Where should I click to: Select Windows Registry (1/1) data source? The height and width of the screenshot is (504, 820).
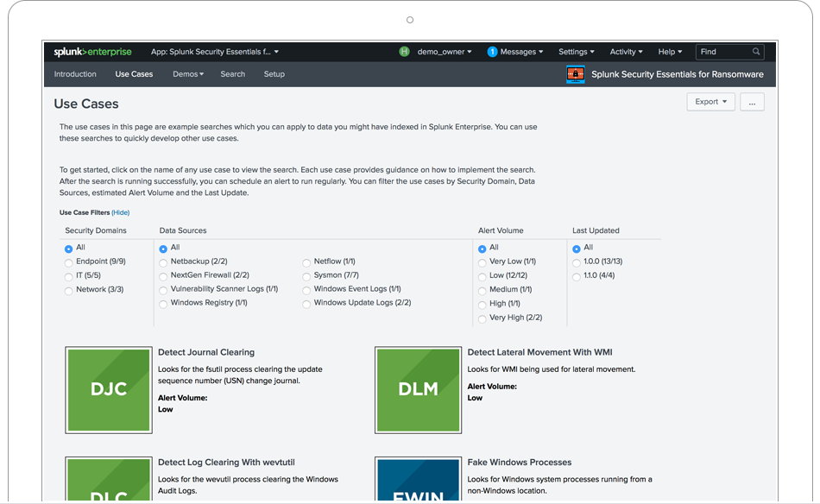point(163,305)
